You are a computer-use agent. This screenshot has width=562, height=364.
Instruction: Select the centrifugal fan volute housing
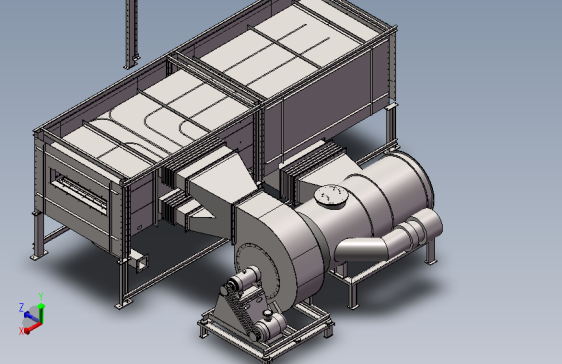[x=280, y=251]
